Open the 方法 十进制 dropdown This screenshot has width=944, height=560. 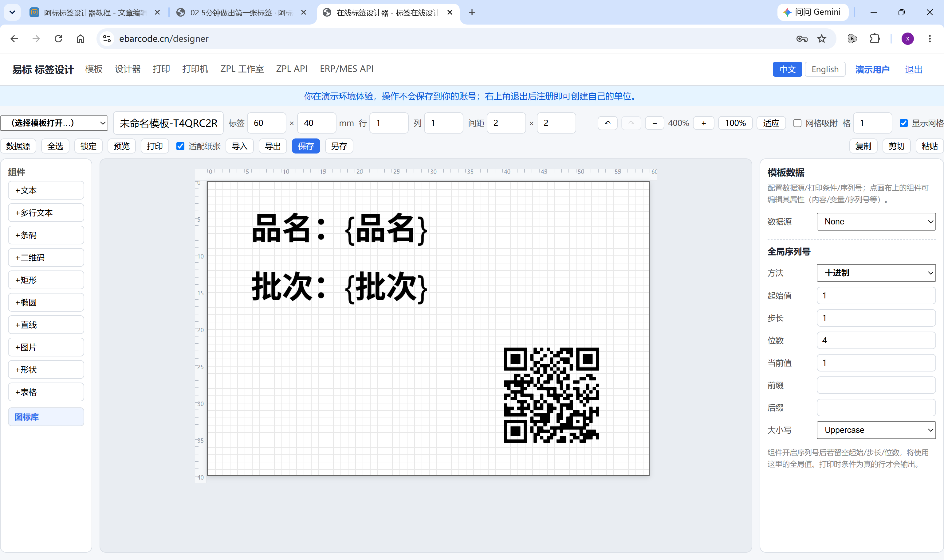(876, 273)
